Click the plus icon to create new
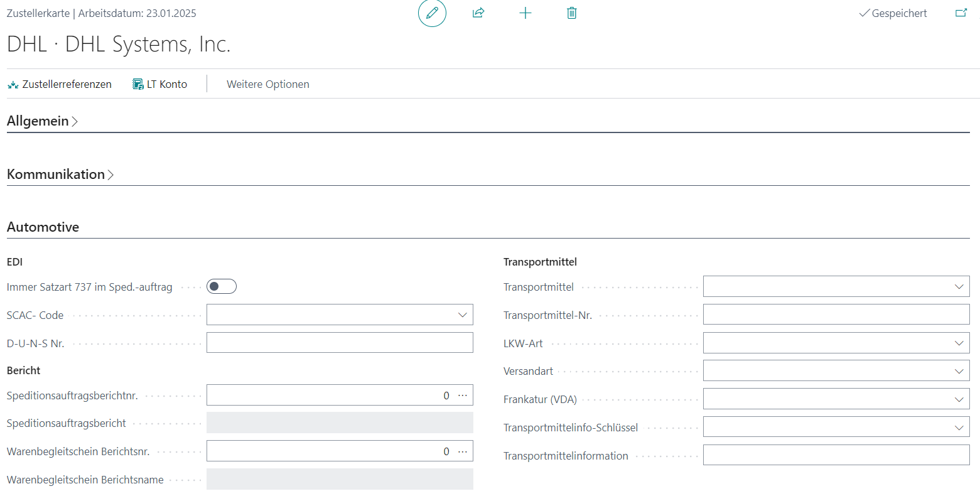Image resolution: width=980 pixels, height=501 pixels. 525,13
